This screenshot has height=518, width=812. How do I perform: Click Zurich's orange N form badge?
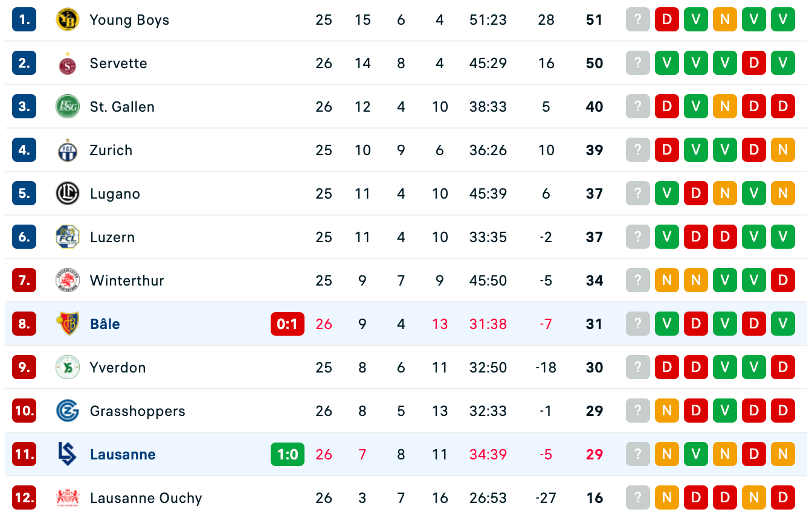pyautogui.click(x=783, y=150)
